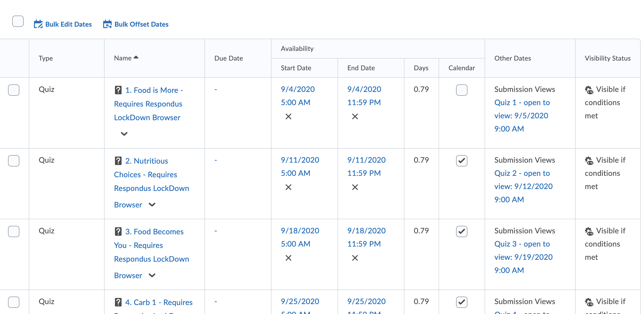Clear start date of Food Becomes You quiz
The height and width of the screenshot is (314, 644).
pyautogui.click(x=288, y=258)
